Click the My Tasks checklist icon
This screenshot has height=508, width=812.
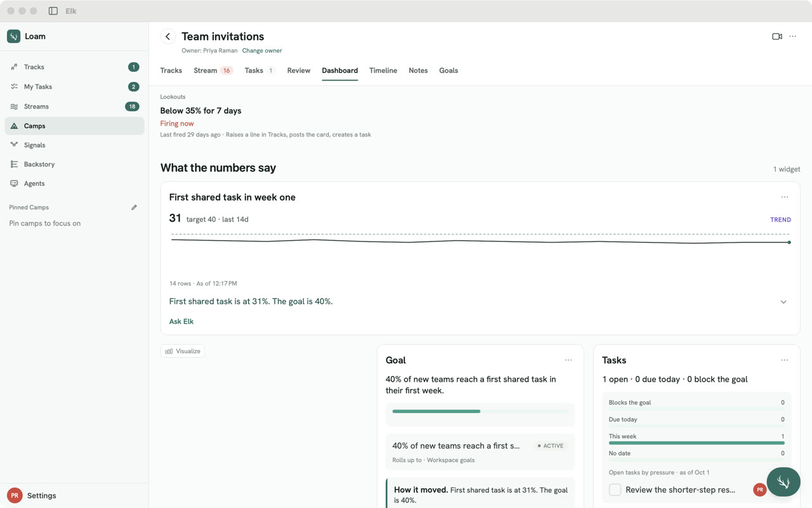pos(14,86)
